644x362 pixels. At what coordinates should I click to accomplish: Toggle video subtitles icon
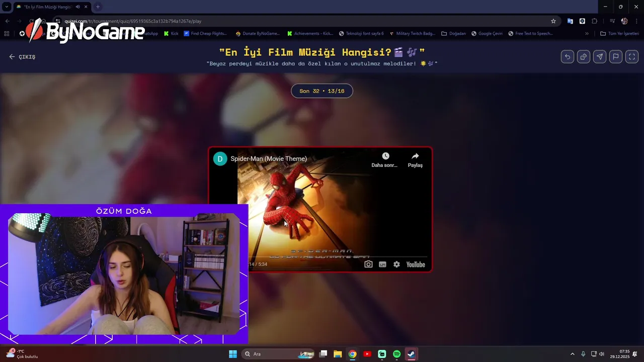pos(382,264)
